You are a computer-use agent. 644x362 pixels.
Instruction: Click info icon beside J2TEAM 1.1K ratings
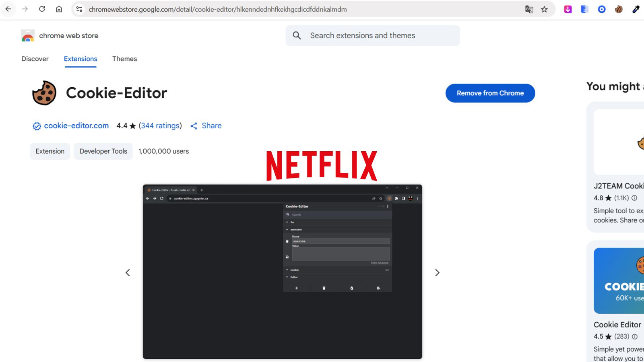634,198
